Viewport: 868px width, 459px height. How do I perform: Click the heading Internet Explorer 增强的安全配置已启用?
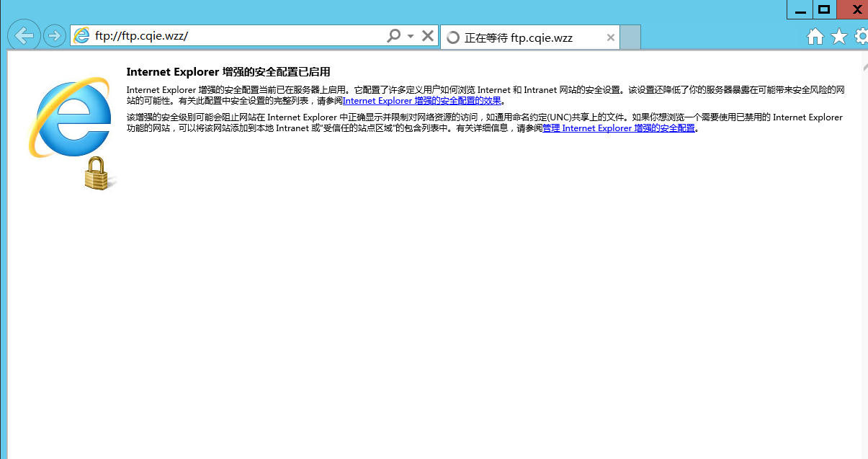point(228,72)
